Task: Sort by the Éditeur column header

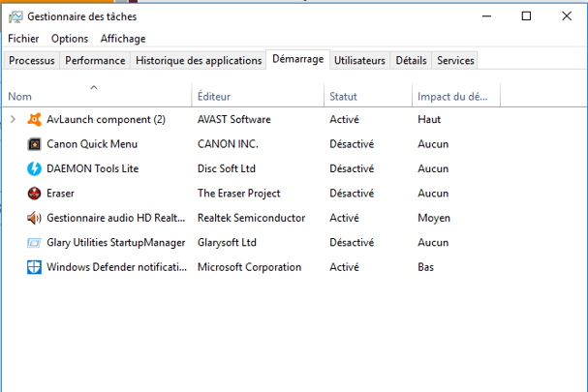Action: point(258,95)
